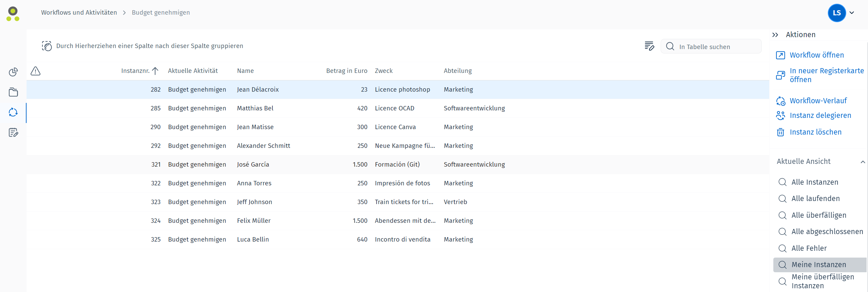Collapse the Aktionen panel with double chevron
The image size is (868, 292).
[775, 35]
